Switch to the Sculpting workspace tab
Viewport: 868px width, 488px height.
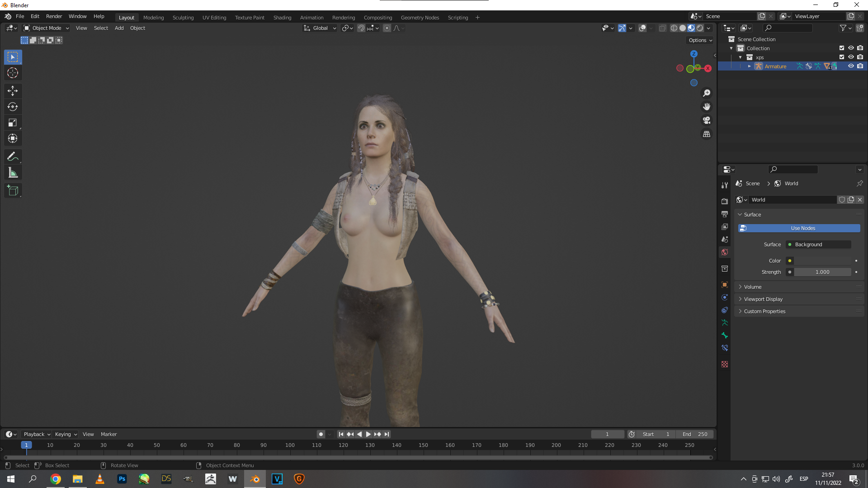[x=183, y=18]
